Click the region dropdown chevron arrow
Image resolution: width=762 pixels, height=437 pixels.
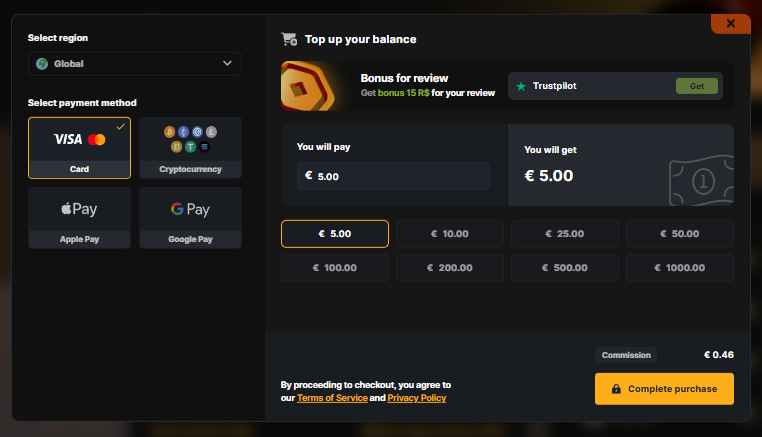point(226,64)
